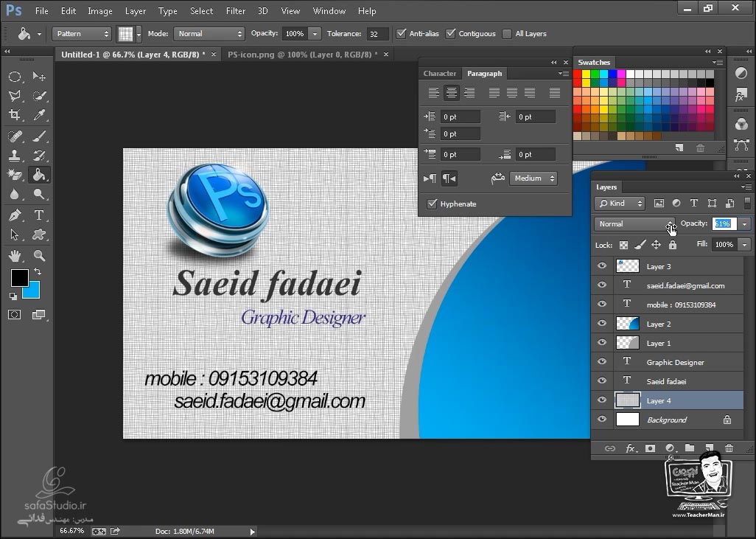Select the Eyedropper tool
This screenshot has width=756, height=539.
(39, 115)
